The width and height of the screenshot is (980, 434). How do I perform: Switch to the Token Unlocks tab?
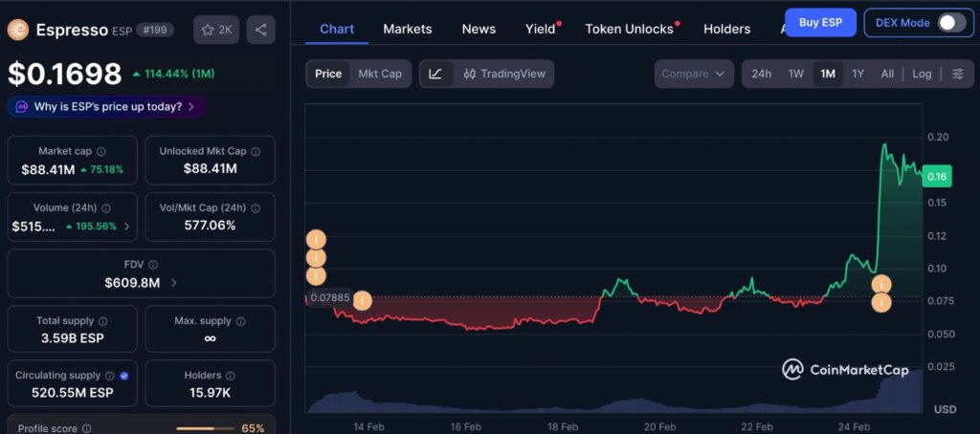pyautogui.click(x=630, y=29)
